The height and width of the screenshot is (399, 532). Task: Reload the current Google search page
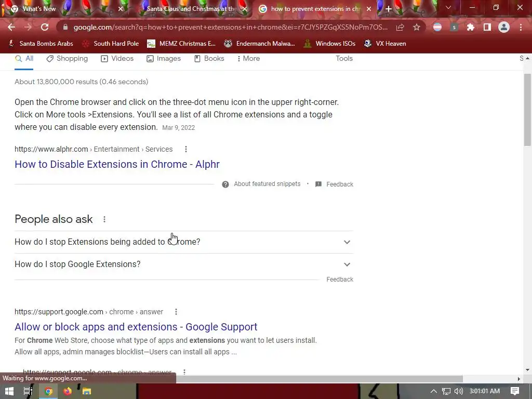(x=45, y=27)
